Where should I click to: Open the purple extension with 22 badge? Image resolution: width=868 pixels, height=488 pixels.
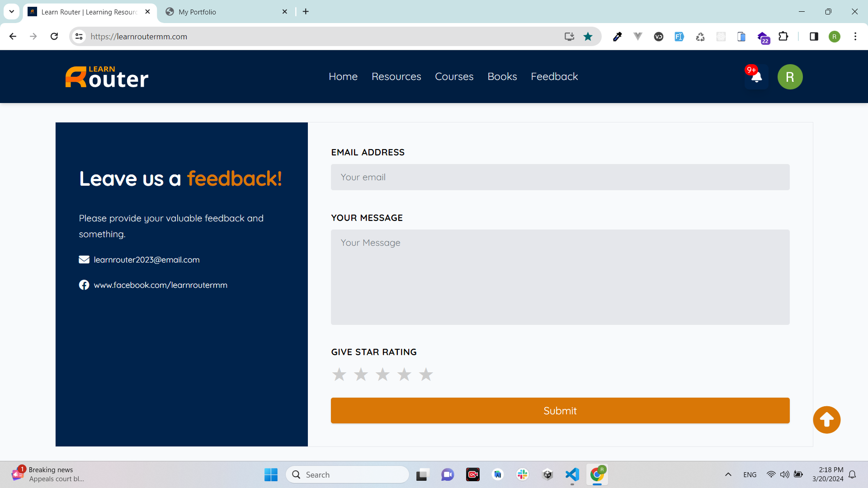(x=763, y=38)
